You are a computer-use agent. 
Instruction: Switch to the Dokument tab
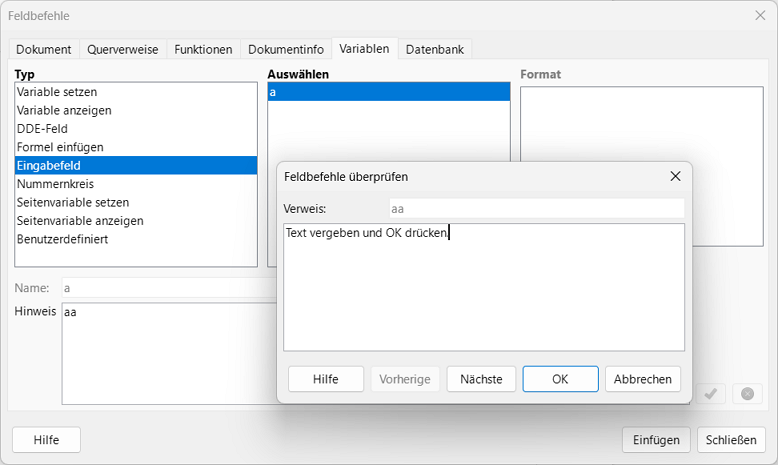point(43,49)
